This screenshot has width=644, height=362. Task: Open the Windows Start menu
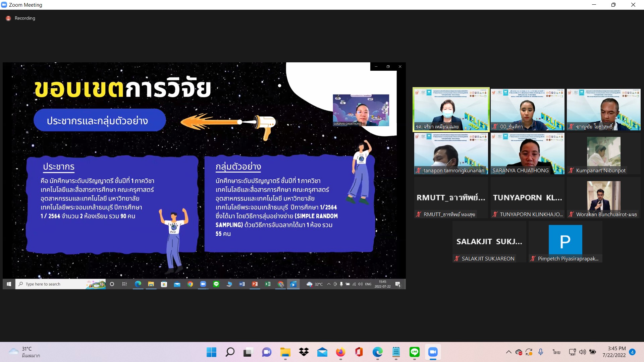point(211,352)
